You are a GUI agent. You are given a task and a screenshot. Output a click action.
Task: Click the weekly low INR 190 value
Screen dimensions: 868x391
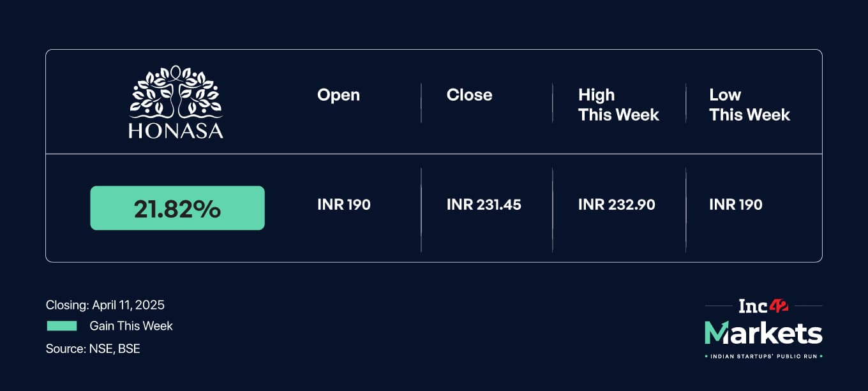(x=735, y=205)
